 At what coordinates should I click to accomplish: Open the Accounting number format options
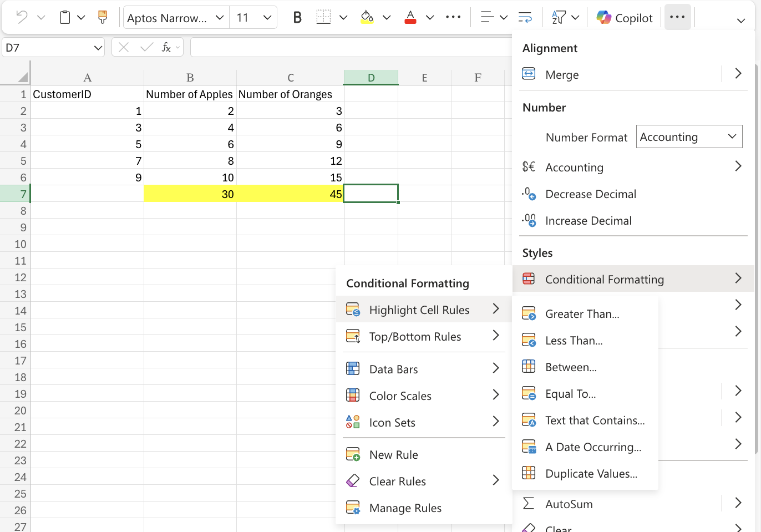coord(574,167)
